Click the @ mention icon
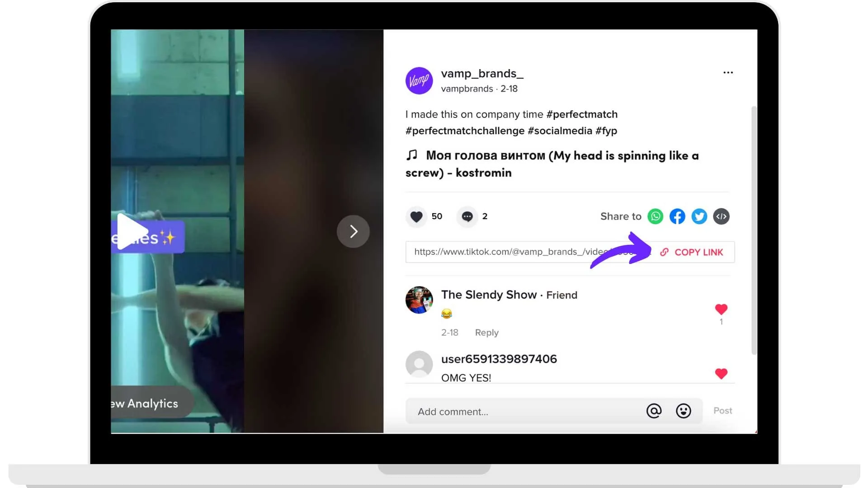Viewport: 868px width, 488px height. (x=654, y=411)
